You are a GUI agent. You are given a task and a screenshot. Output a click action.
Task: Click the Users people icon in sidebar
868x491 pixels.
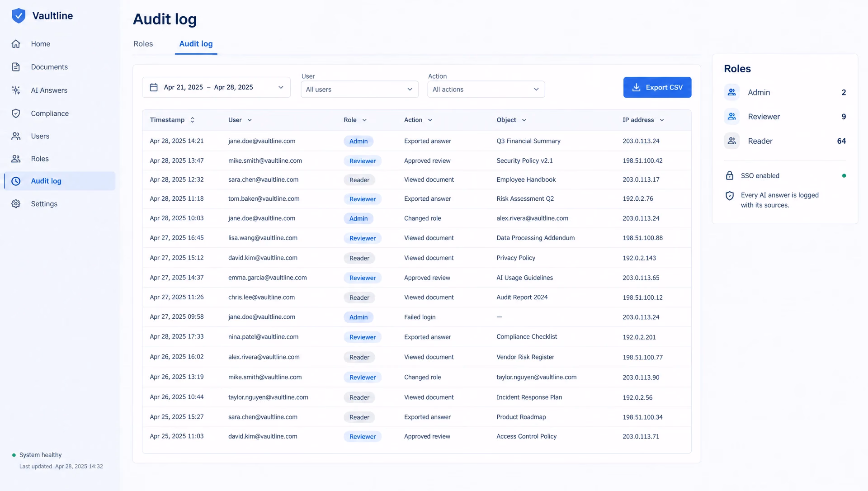tap(16, 136)
